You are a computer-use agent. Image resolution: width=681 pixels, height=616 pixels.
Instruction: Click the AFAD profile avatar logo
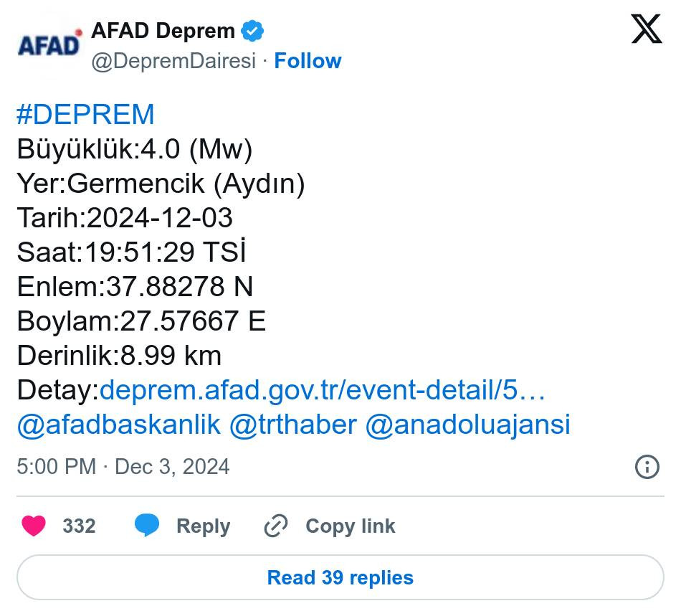[49, 44]
